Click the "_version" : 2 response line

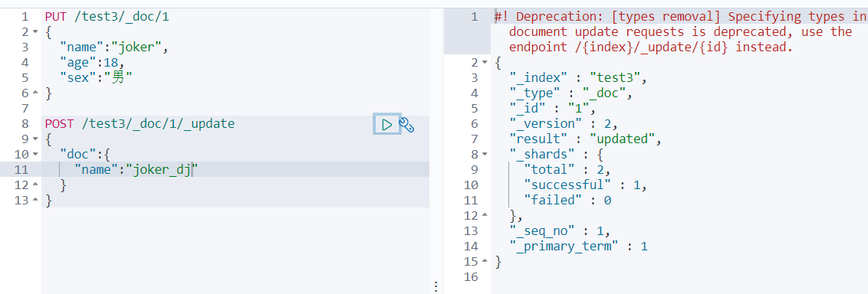click(563, 124)
